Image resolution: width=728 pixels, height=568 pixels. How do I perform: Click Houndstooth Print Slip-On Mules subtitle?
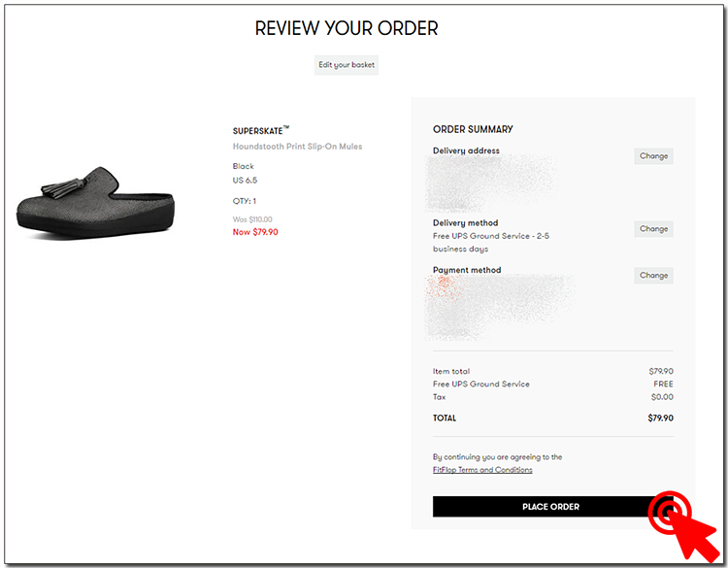point(297,147)
